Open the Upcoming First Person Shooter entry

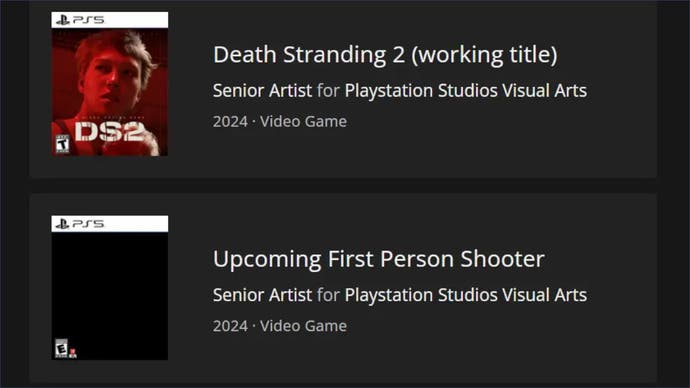(379, 259)
